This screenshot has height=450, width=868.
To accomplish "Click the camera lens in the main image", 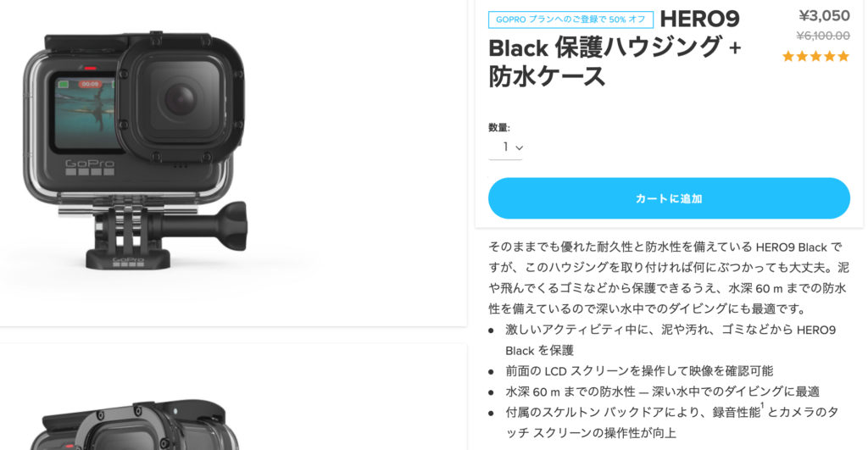I will pos(180,101).
